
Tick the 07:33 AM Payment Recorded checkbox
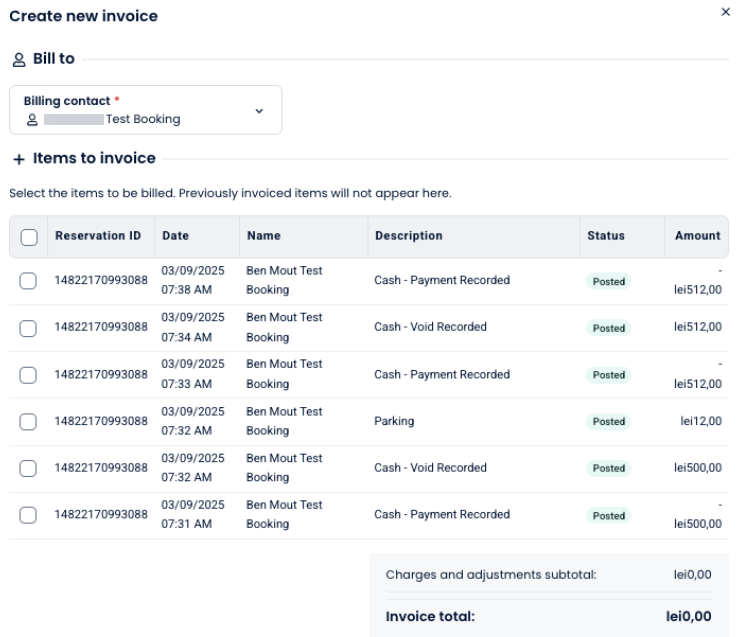29,375
